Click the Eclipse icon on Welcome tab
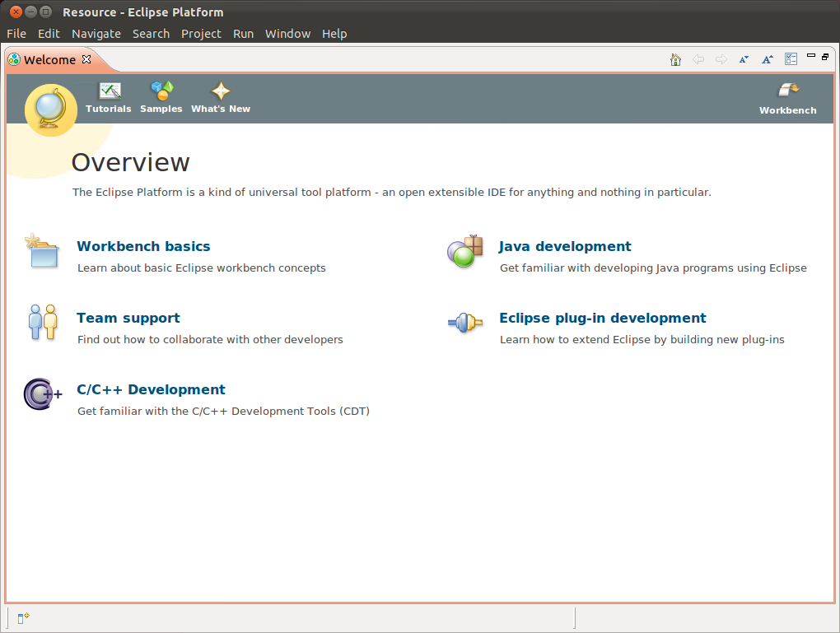 click(x=15, y=59)
